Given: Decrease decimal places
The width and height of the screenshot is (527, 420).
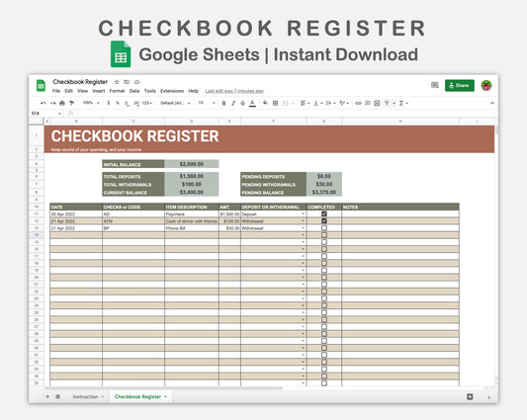Looking at the screenshot, I should click(127, 103).
